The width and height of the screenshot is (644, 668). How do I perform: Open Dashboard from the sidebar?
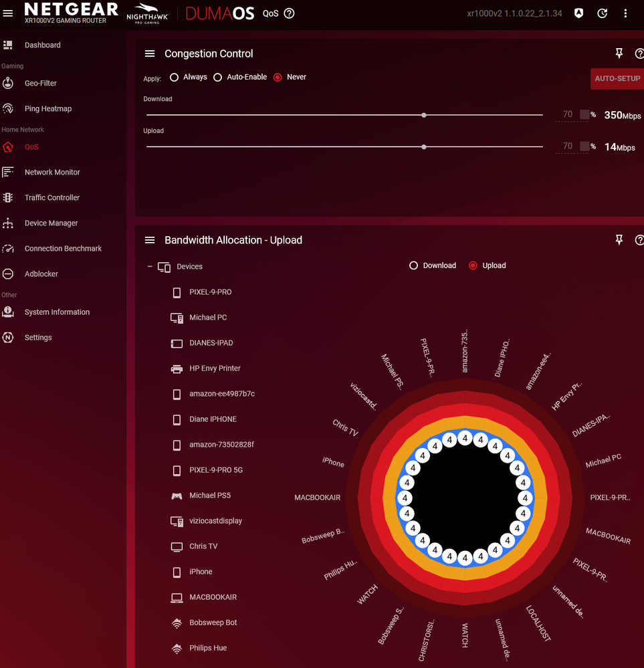(43, 45)
